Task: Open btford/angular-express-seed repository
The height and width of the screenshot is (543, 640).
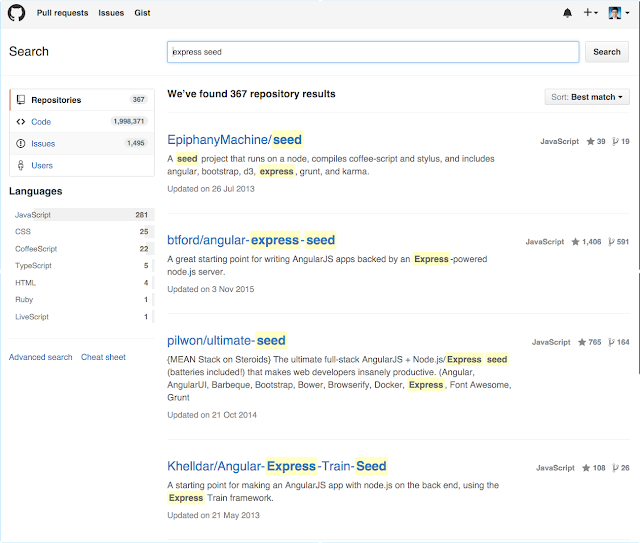Action: point(251,240)
